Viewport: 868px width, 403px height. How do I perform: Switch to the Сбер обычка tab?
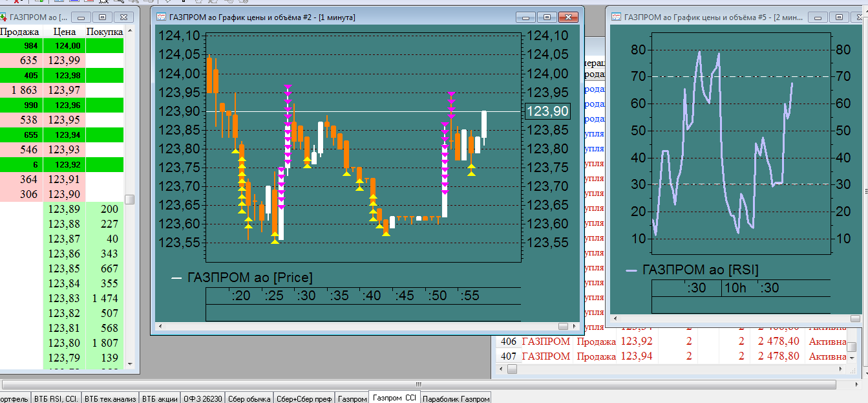[249, 398]
